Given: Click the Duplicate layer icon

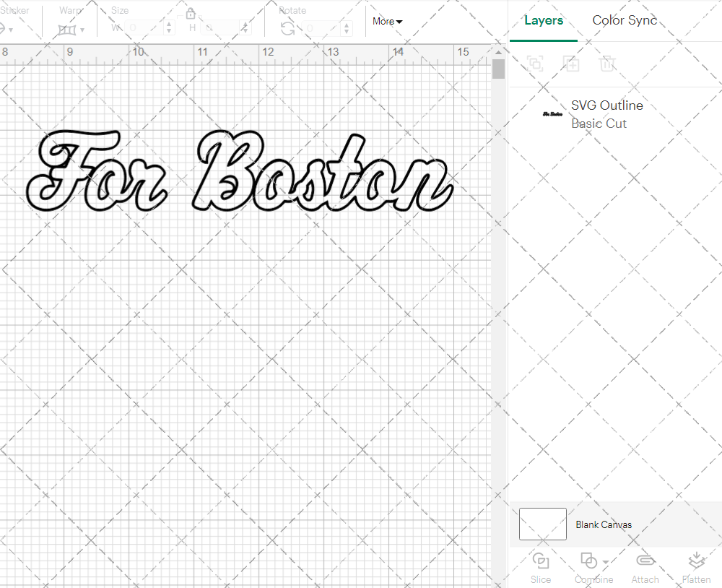Looking at the screenshot, I should tap(571, 64).
